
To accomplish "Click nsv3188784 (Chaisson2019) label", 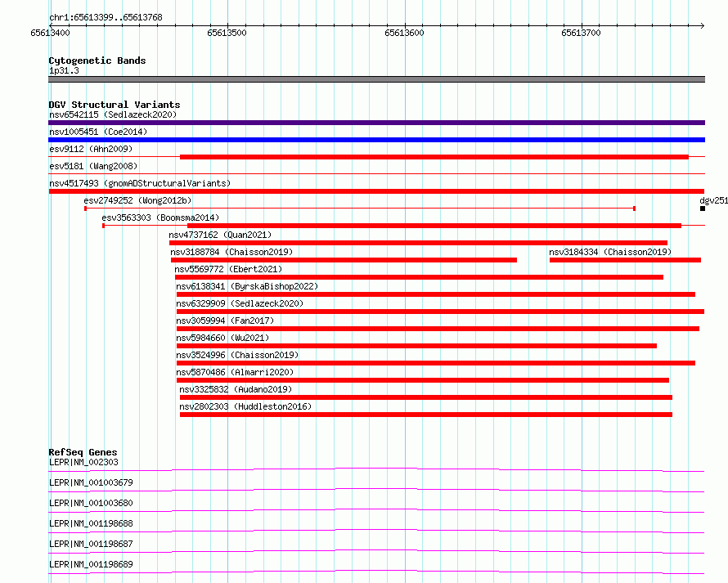I will (x=231, y=252).
